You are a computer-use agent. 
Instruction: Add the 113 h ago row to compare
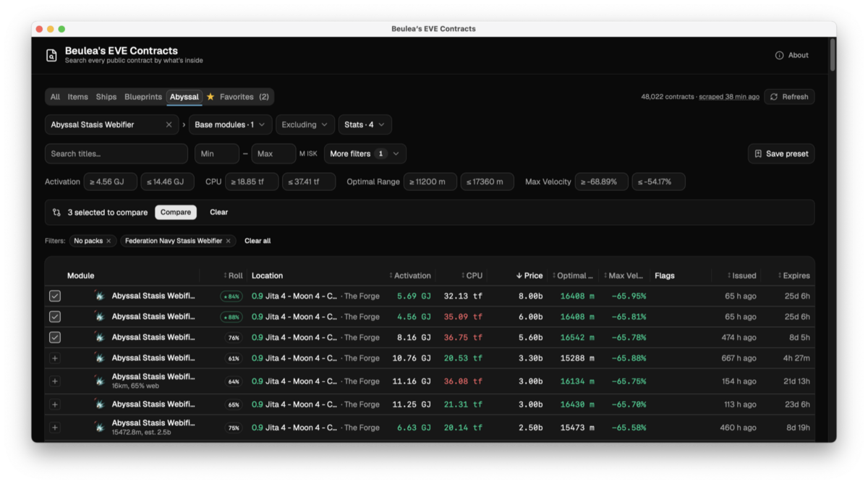(x=55, y=404)
